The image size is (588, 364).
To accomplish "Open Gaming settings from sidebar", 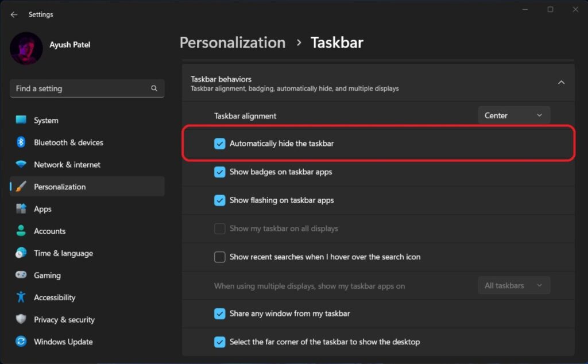I will click(47, 275).
